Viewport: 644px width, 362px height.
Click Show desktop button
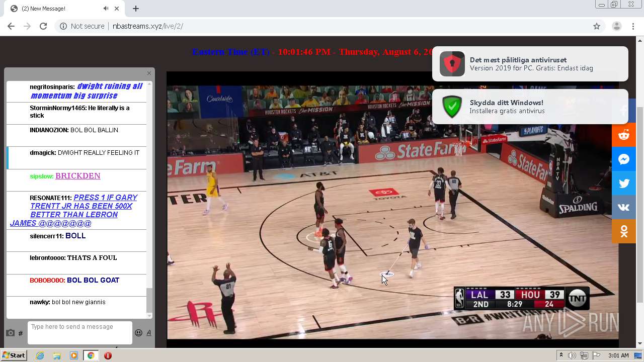pyautogui.click(x=639, y=355)
